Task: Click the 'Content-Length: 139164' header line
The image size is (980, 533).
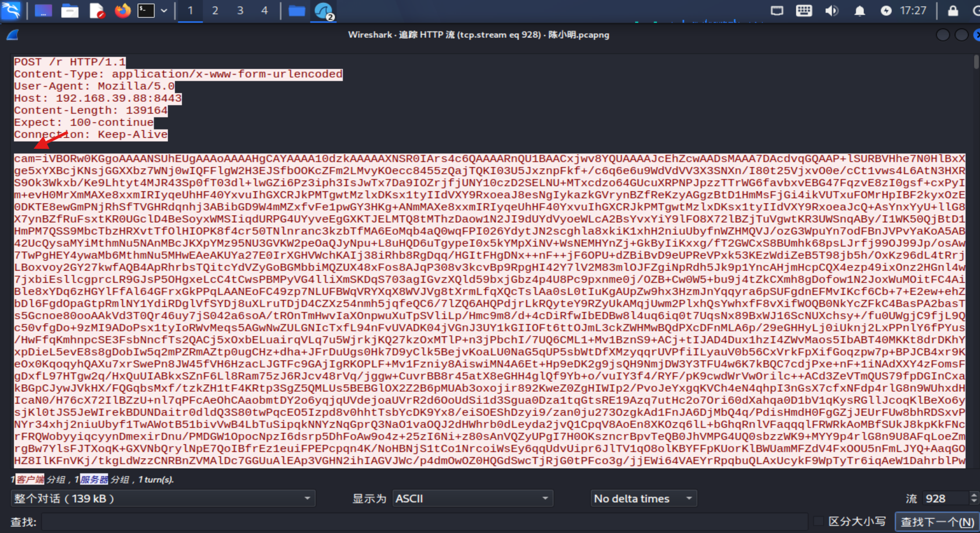Action: (x=91, y=110)
